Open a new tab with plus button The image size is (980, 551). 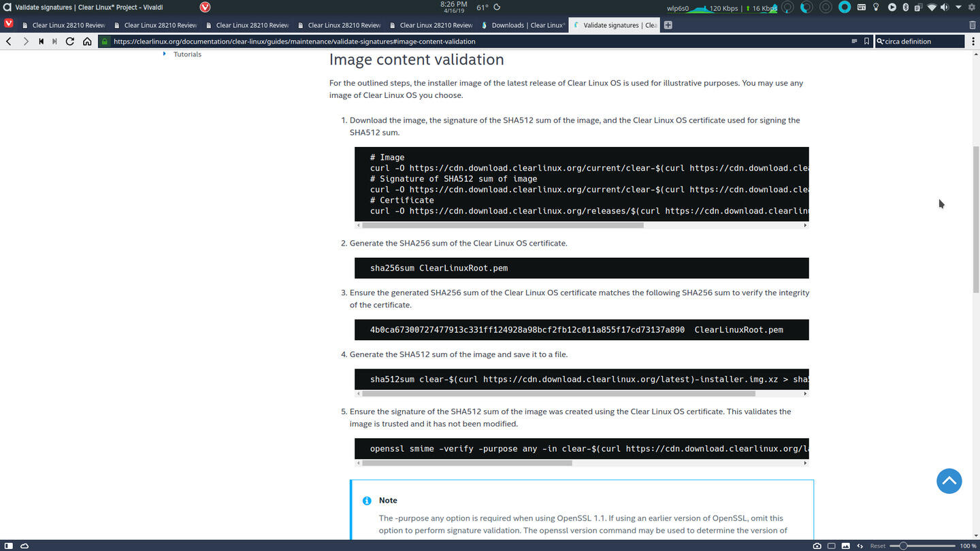668,25
